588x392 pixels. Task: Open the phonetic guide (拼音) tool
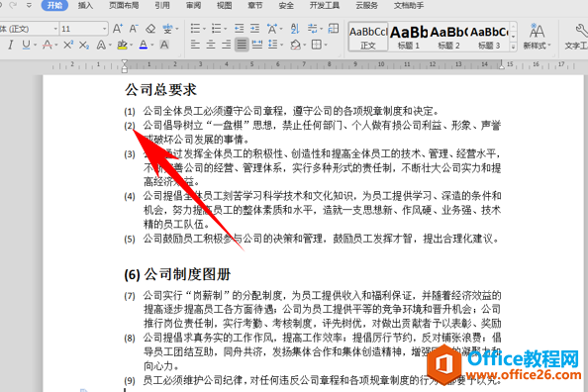click(167, 29)
